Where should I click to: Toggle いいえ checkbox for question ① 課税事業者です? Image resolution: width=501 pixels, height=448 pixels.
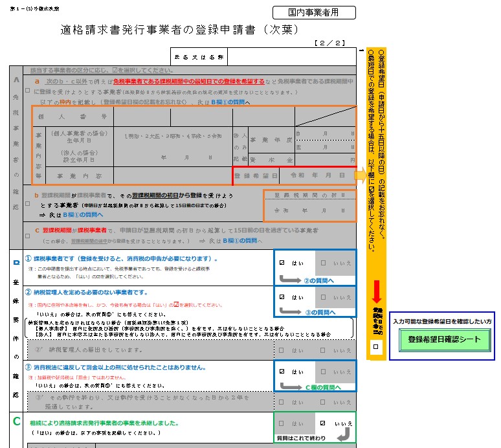323,263
